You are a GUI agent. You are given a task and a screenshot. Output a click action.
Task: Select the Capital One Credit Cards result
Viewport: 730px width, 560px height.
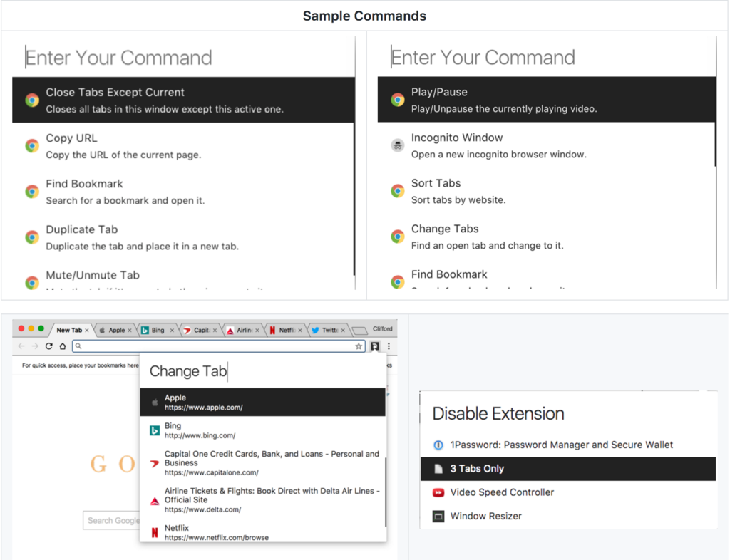[263, 463]
